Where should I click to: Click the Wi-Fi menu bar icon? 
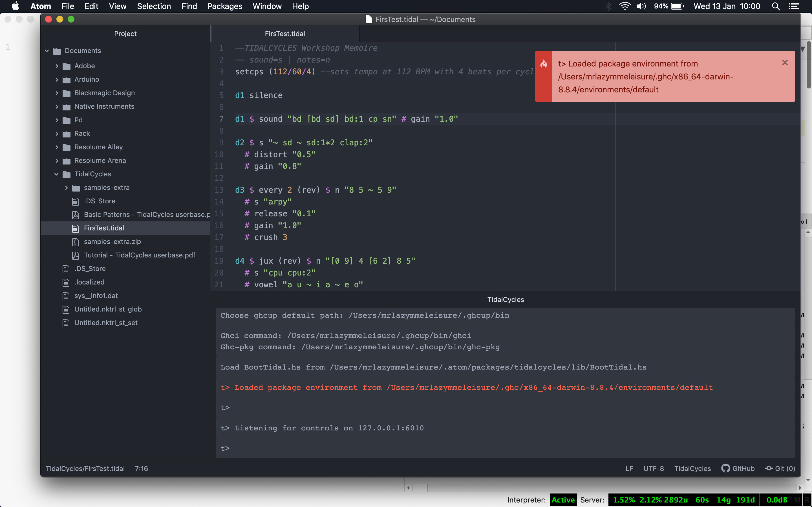[x=624, y=6]
